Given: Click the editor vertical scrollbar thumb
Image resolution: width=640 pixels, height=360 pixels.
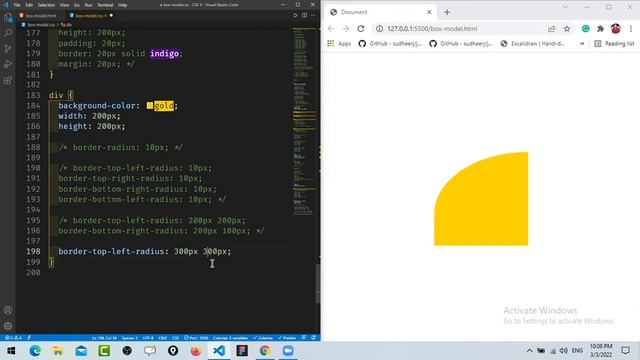Looking at the screenshot, I should click(318, 284).
